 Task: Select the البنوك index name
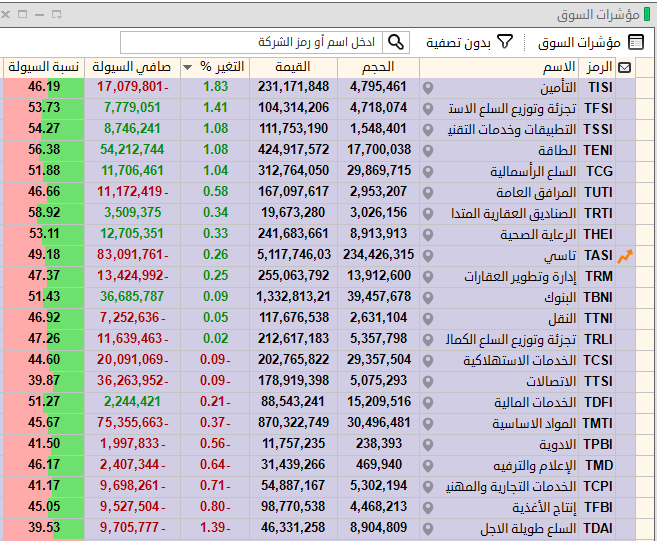[x=560, y=298]
